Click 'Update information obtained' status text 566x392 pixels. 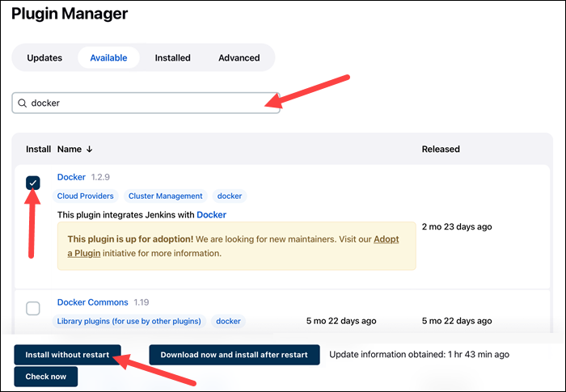point(419,355)
